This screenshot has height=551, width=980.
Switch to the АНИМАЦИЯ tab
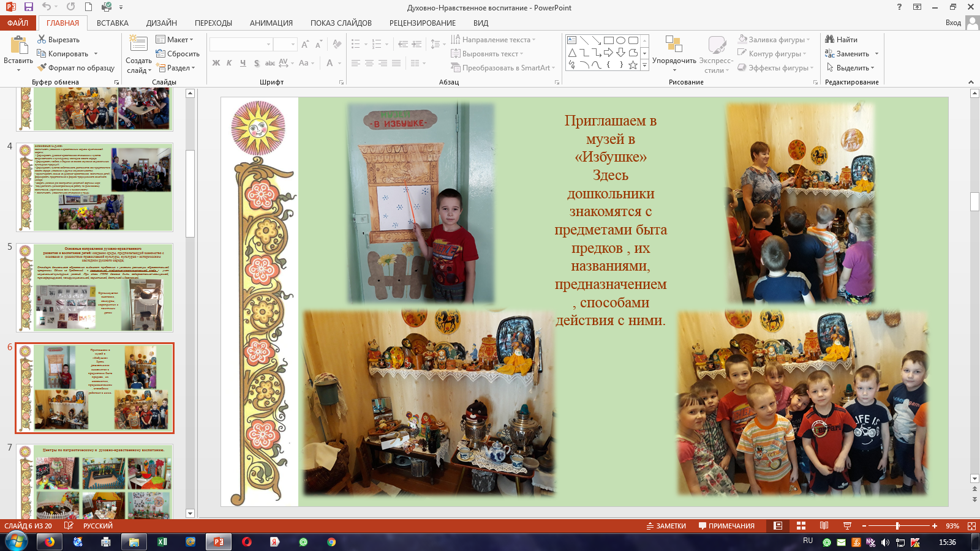click(271, 23)
